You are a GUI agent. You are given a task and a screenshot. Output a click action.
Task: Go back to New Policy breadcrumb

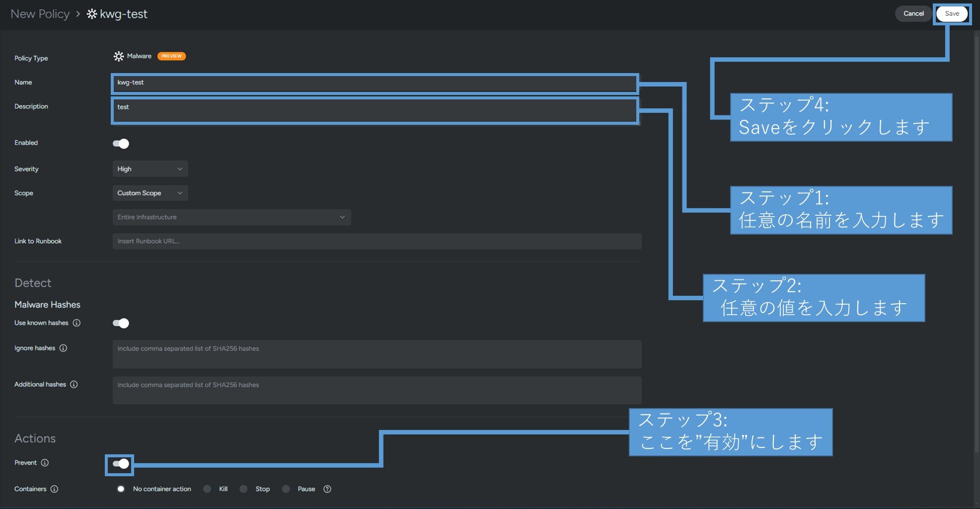pyautogui.click(x=40, y=14)
